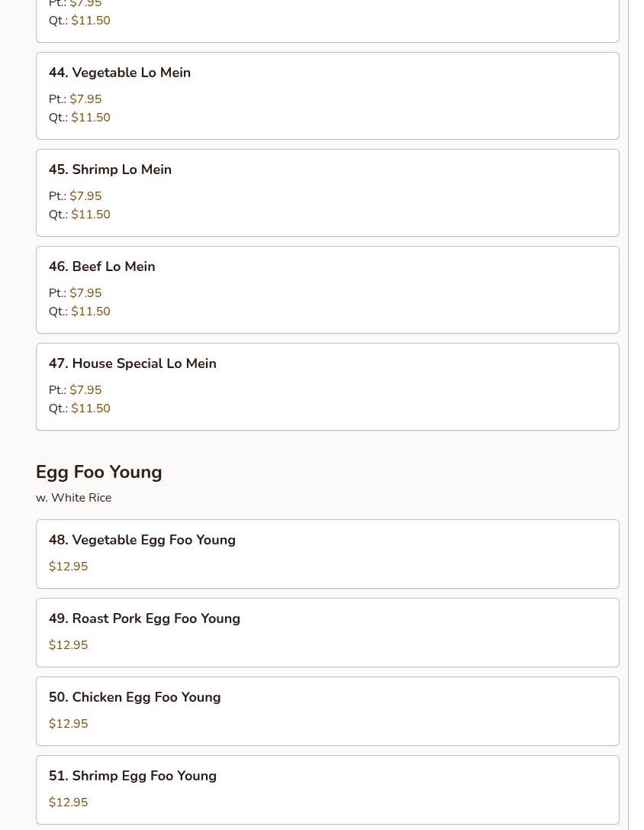The width and height of the screenshot is (644, 830).
Task: Choose the 46. Beef Lo Mein item
Action: 101,266
